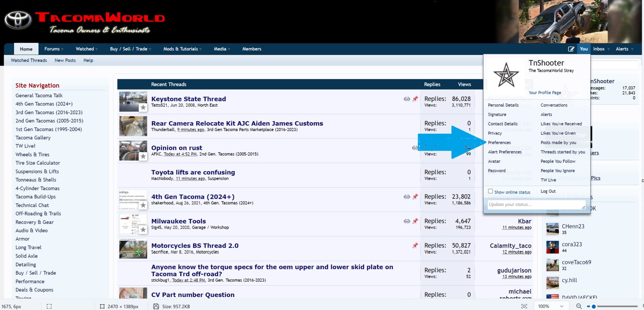The image size is (644, 310).
Task: Click the image dimensions icon in status bar
Action: pyautogui.click(x=102, y=306)
